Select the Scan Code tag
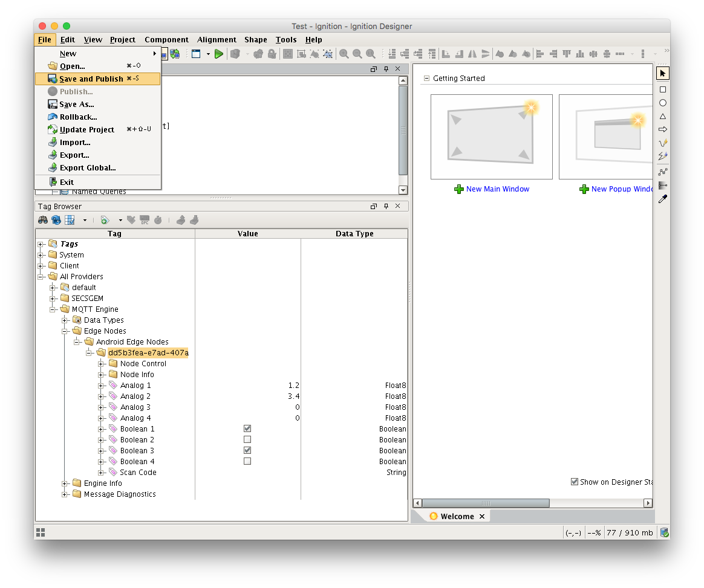The width and height of the screenshot is (704, 588). pos(138,473)
